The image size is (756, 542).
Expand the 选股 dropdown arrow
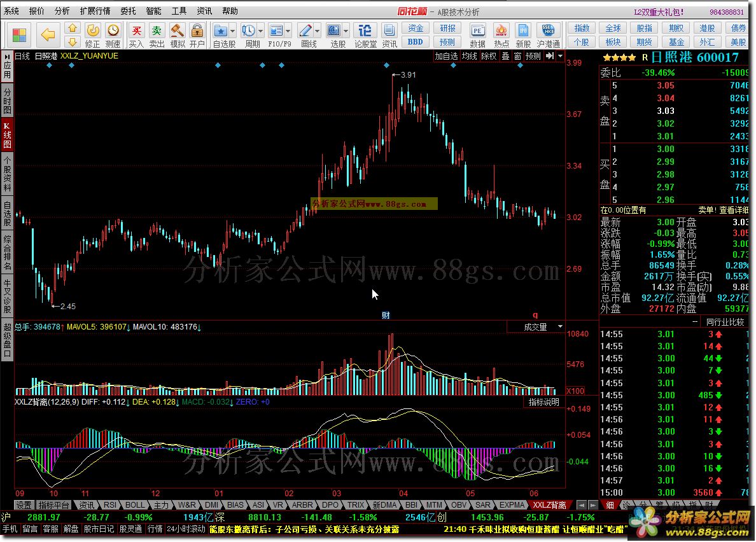346,31
